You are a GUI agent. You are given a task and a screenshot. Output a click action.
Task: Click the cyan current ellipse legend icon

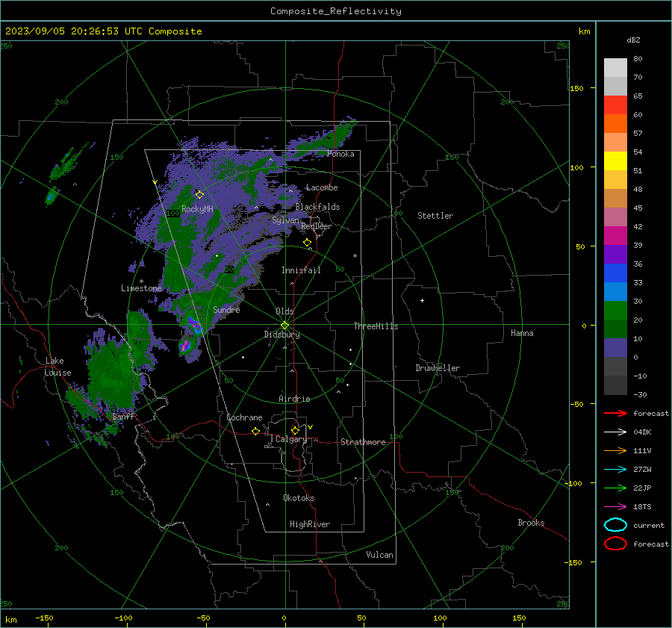tap(615, 525)
